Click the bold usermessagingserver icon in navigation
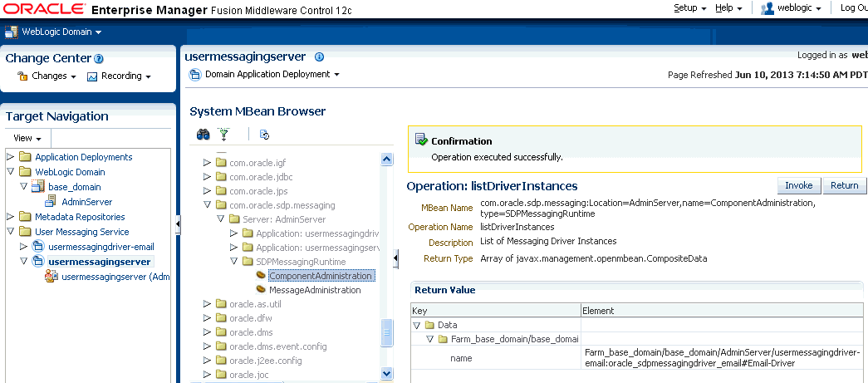Viewport: 868px width, 383px height. click(38, 261)
